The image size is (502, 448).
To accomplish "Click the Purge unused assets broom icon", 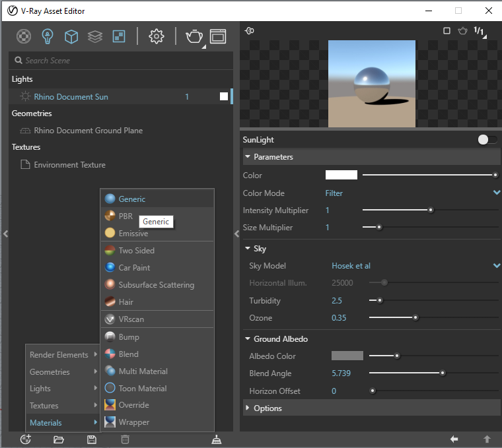I will pyautogui.click(x=217, y=439).
